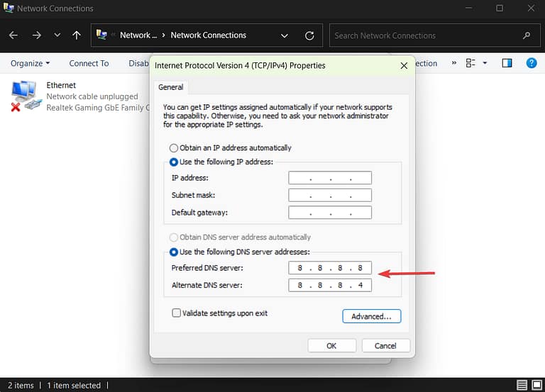
Task: Select the General tab
Action: 170,87
